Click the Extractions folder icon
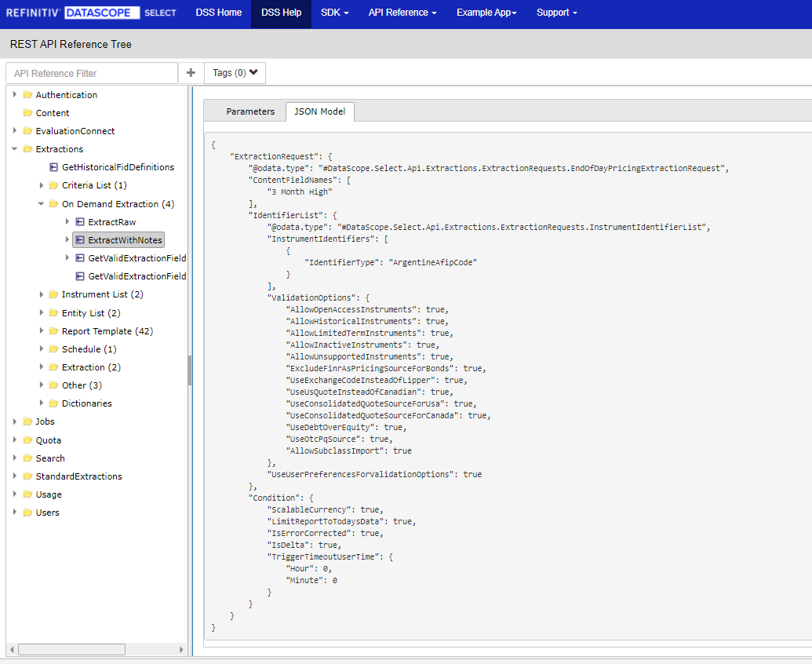The height and width of the screenshot is (664, 812). 28,149
